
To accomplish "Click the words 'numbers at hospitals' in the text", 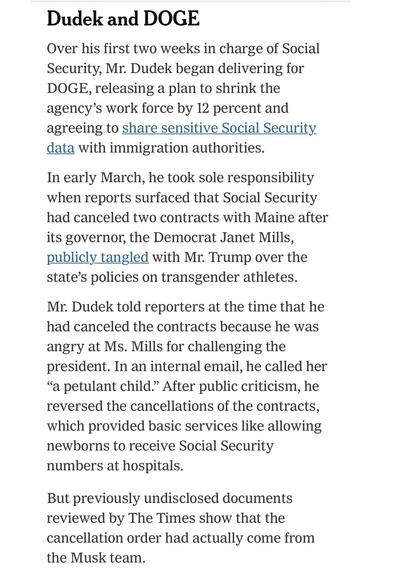I will pos(115,466).
